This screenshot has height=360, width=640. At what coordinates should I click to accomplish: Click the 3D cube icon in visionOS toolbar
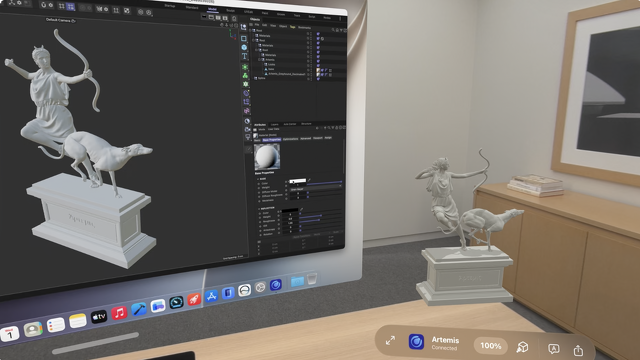click(x=522, y=347)
